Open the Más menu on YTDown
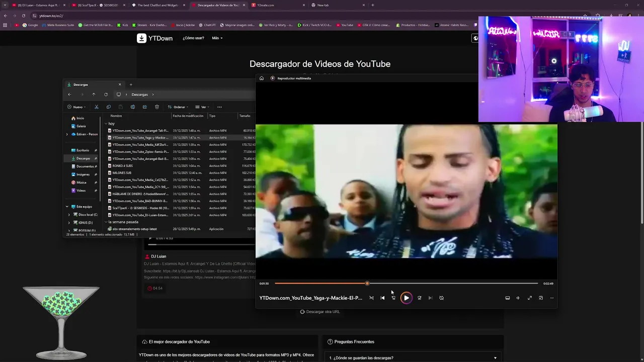Viewport: 644px width, 362px height. point(217,38)
